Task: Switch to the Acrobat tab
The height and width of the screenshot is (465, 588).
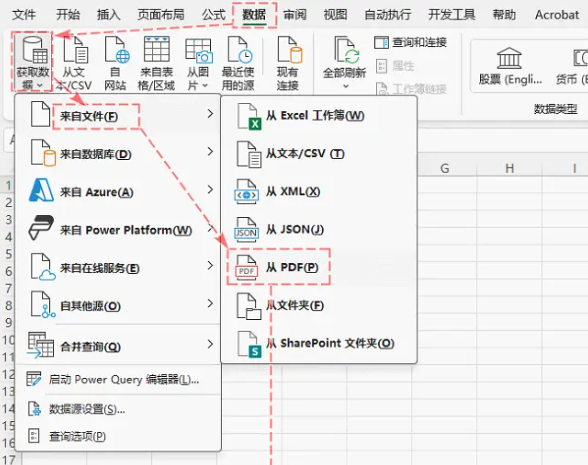Action: coord(557,15)
